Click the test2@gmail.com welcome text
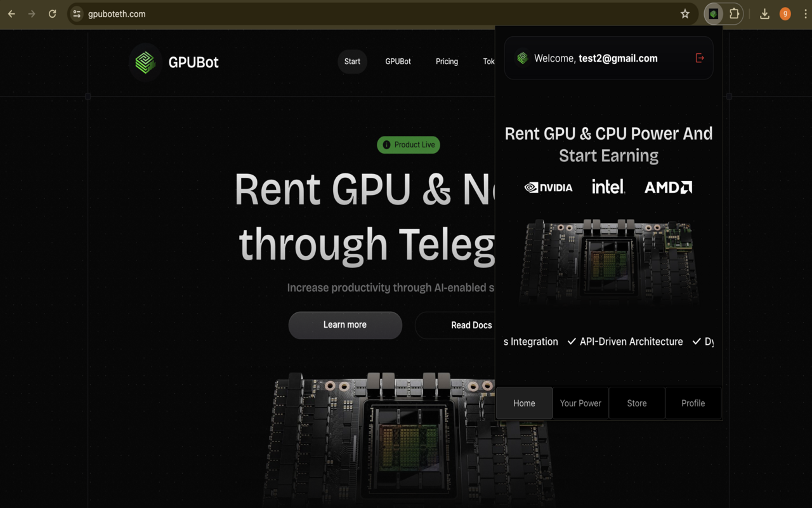Screen dimensions: 812x508 pyautogui.click(x=618, y=58)
